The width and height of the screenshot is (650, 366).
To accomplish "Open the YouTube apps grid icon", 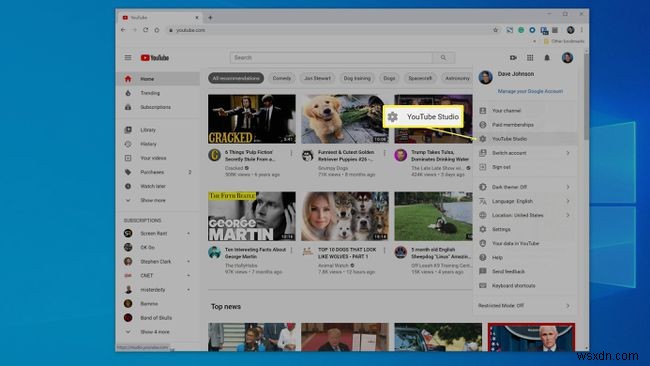I will tap(530, 58).
